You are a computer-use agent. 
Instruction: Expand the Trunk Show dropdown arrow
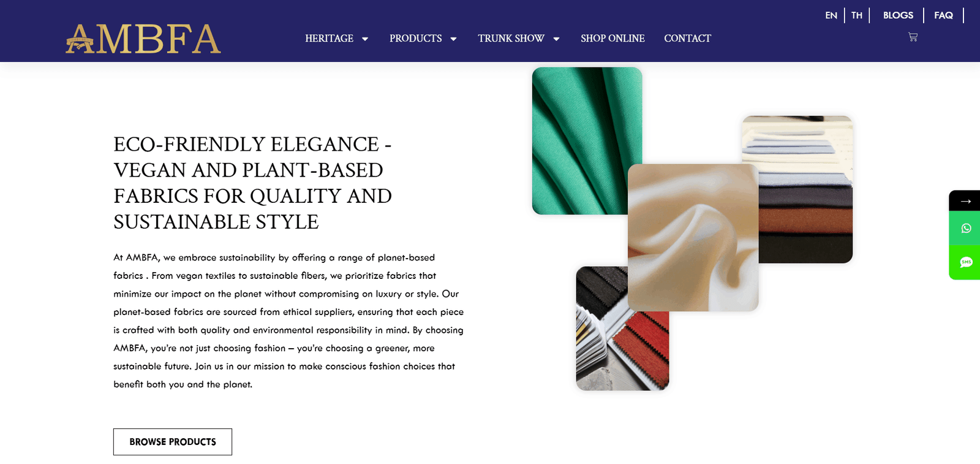pyautogui.click(x=556, y=39)
